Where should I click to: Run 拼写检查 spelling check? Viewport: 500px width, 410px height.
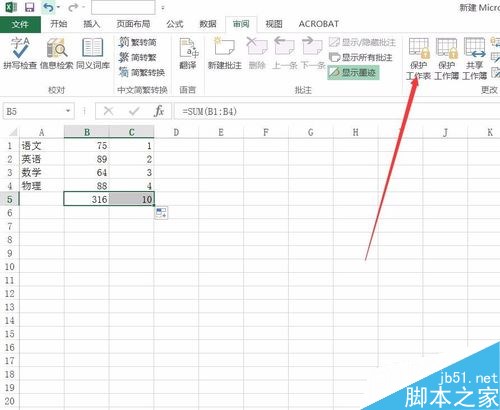pos(20,53)
